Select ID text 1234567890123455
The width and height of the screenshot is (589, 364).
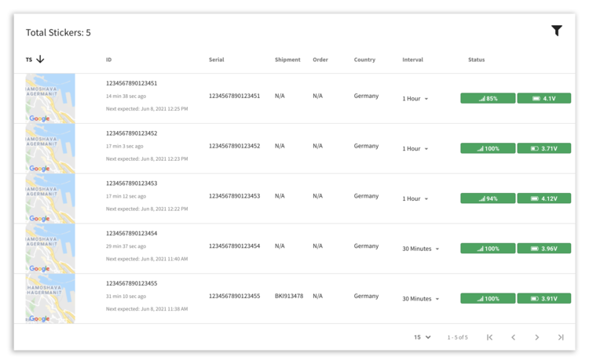[x=131, y=283]
